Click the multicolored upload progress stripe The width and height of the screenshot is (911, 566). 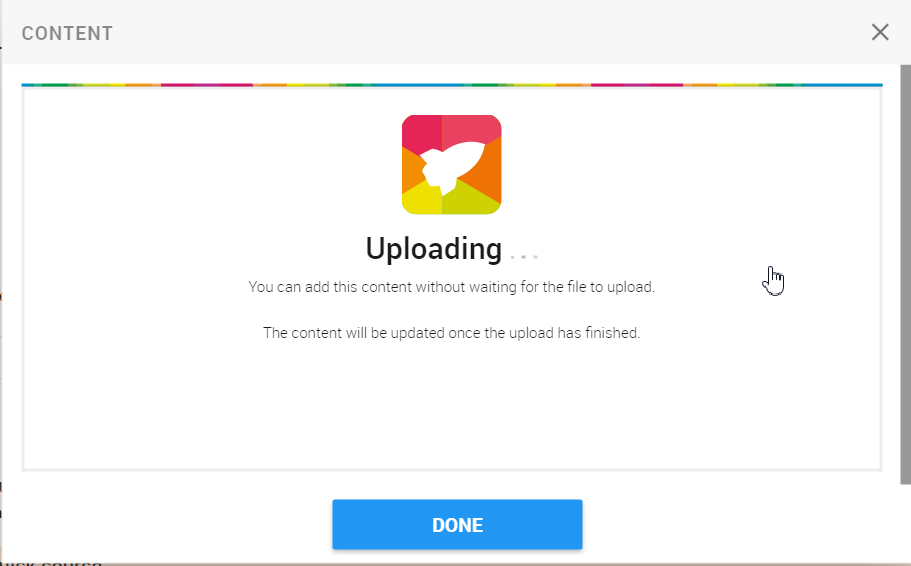tap(452, 85)
